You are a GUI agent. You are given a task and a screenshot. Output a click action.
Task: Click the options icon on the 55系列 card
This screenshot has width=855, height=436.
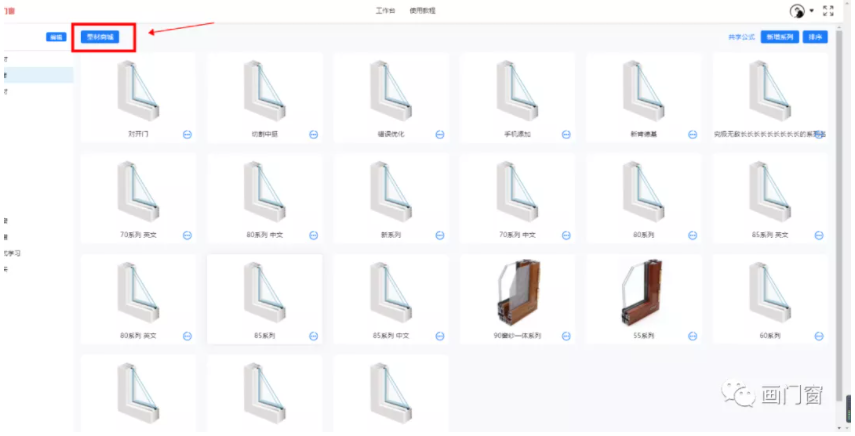(692, 336)
